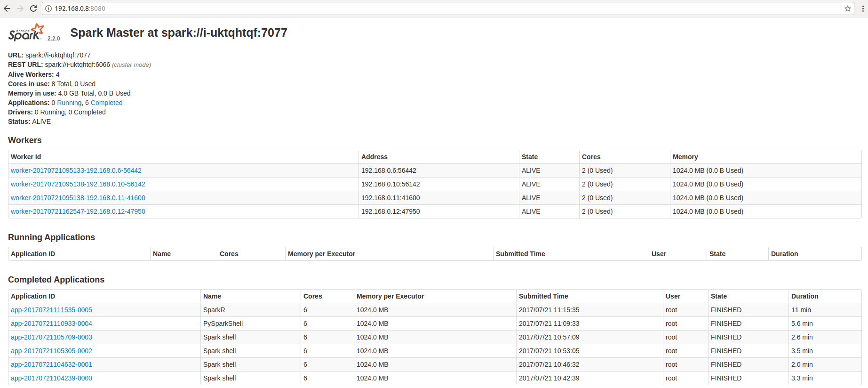Open worker 192.168.0.12-47950 details
This screenshot has height=388, width=868.
pyautogui.click(x=78, y=211)
